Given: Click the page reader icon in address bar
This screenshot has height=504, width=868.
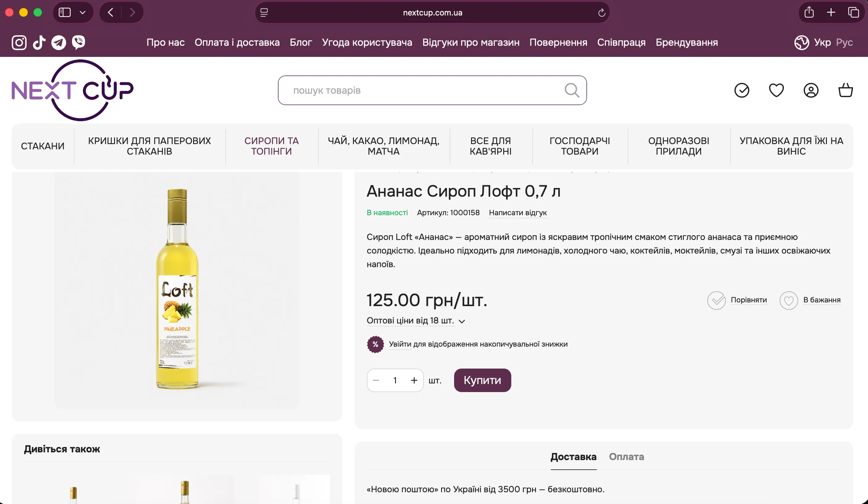Looking at the screenshot, I should tap(264, 12).
